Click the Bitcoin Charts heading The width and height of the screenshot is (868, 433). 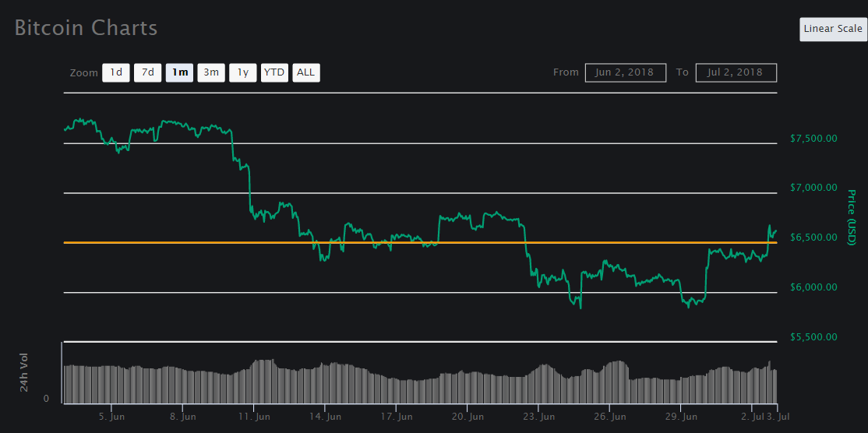86,28
